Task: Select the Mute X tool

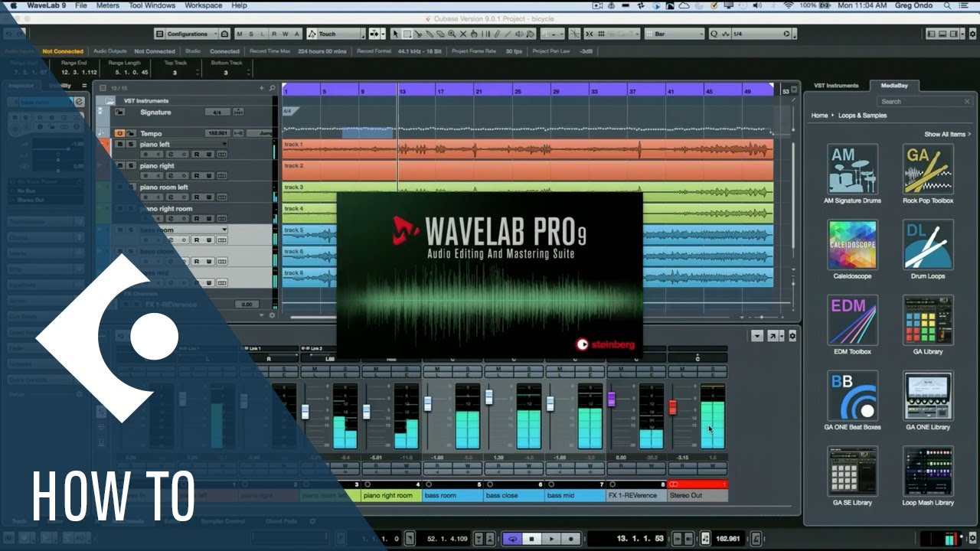Action: click(x=464, y=34)
